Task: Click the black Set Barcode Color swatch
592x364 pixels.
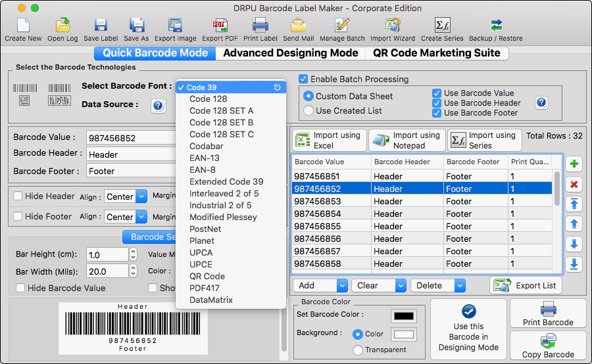Action: click(404, 316)
